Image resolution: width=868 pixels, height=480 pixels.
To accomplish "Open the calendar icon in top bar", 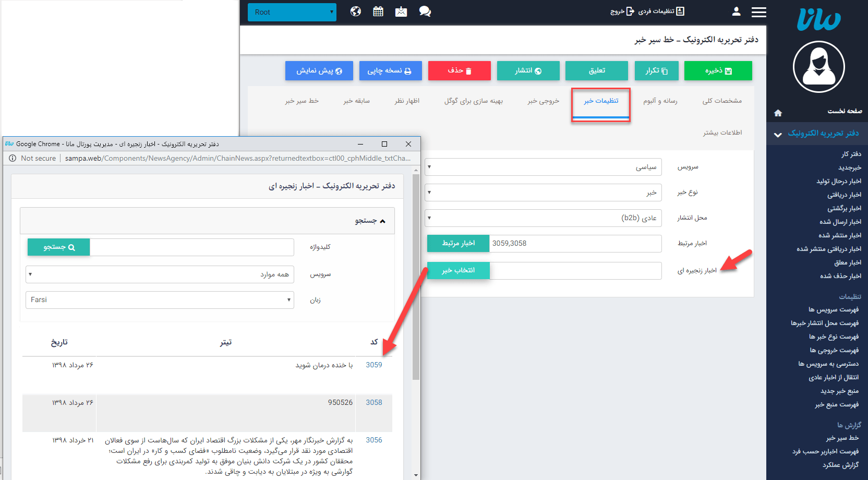I will (x=378, y=11).
